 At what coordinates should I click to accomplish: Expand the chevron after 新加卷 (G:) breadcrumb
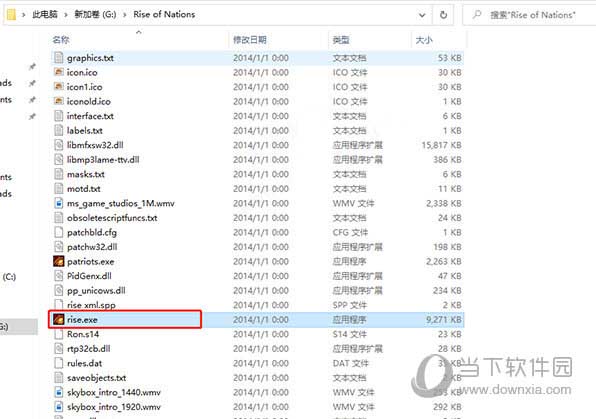[124, 15]
